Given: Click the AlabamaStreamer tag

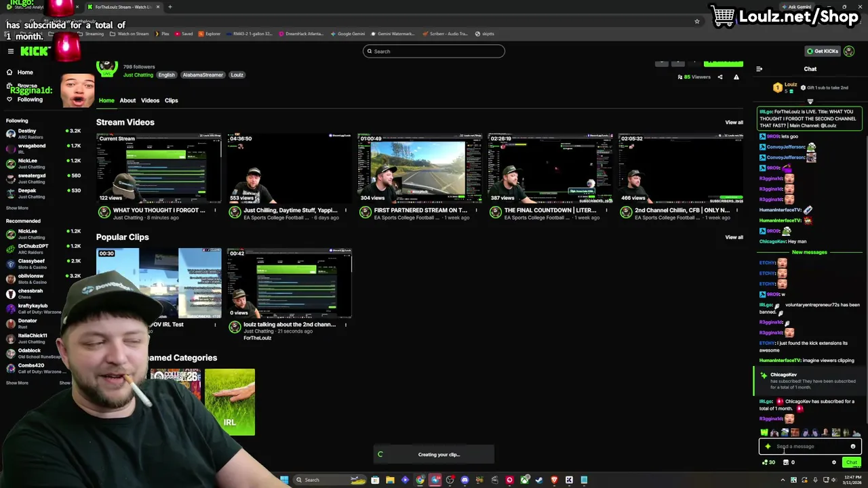Looking at the screenshot, I should pyautogui.click(x=202, y=75).
